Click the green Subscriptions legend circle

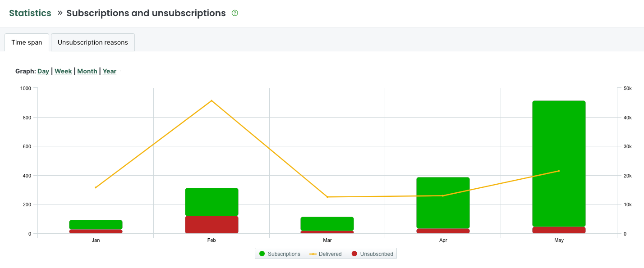click(262, 254)
